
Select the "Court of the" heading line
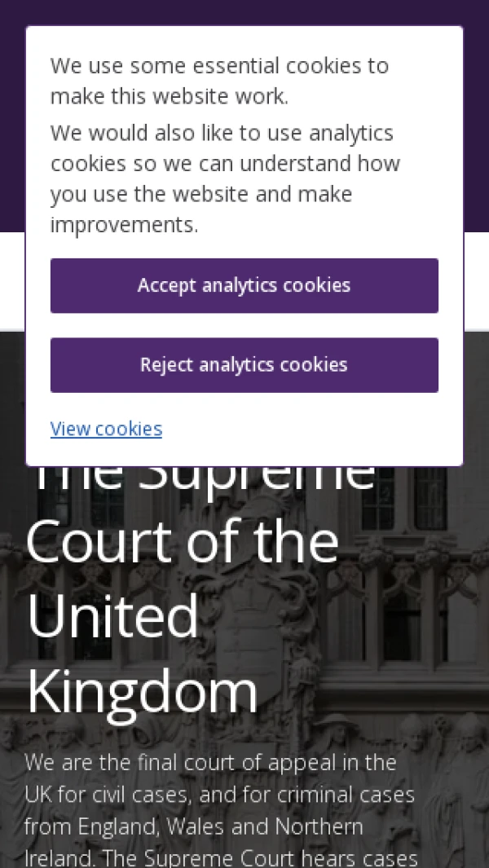click(183, 541)
